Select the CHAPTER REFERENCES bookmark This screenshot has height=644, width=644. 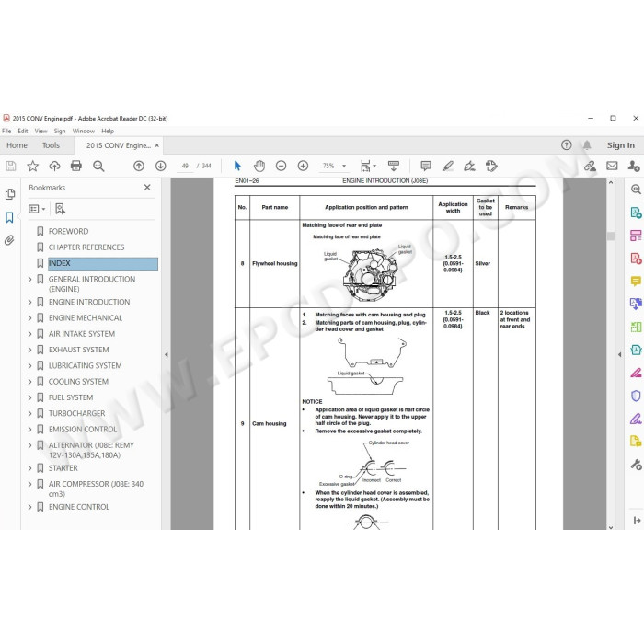click(x=86, y=247)
